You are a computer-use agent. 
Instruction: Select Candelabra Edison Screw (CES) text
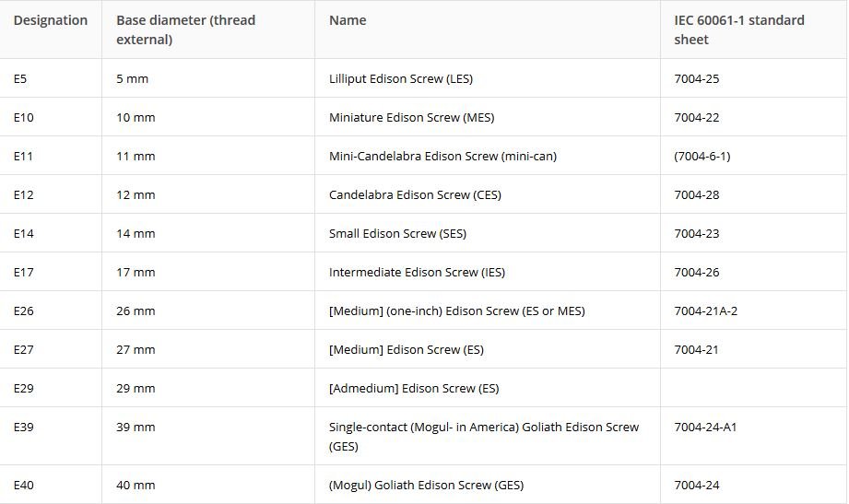[x=415, y=195]
